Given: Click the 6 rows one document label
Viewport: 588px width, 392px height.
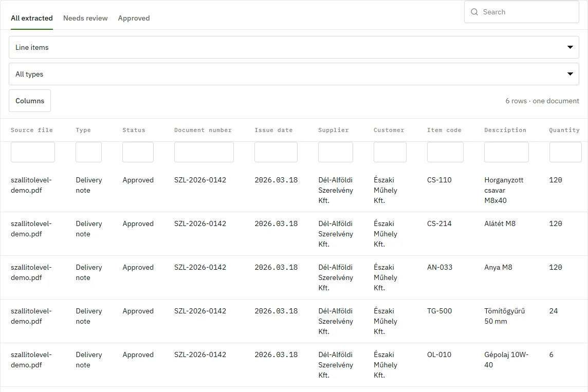Looking at the screenshot, I should pos(542,101).
